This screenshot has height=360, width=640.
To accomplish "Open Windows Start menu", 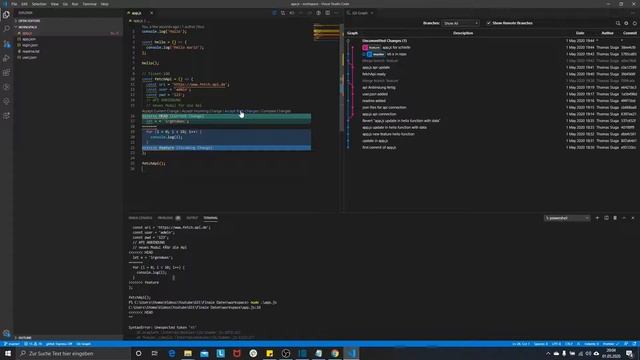I will [8, 353].
